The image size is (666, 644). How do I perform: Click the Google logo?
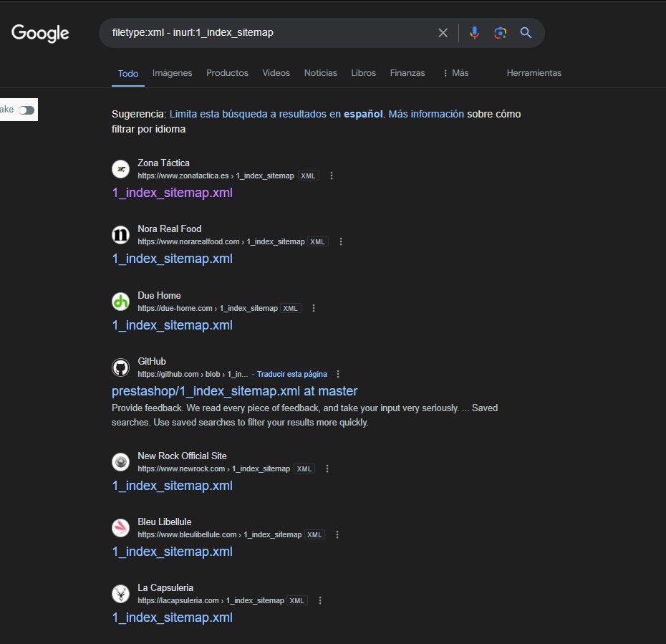tap(40, 33)
